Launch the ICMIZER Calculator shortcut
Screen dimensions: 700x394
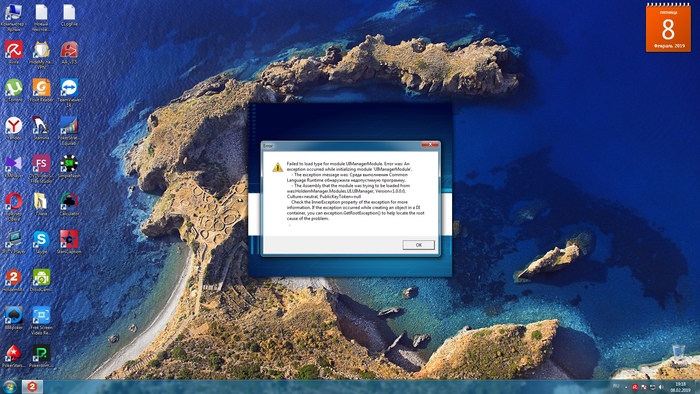tap(69, 204)
